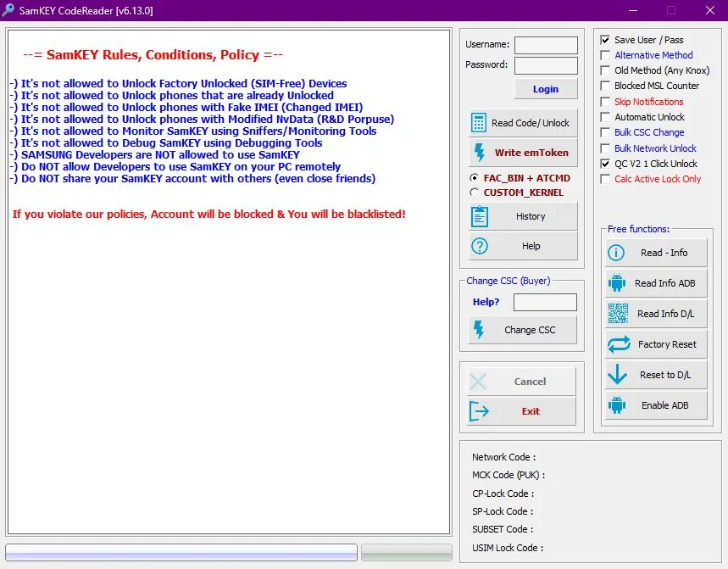Check Bulk Network Unlock option
The image size is (728, 569).
pyautogui.click(x=605, y=148)
